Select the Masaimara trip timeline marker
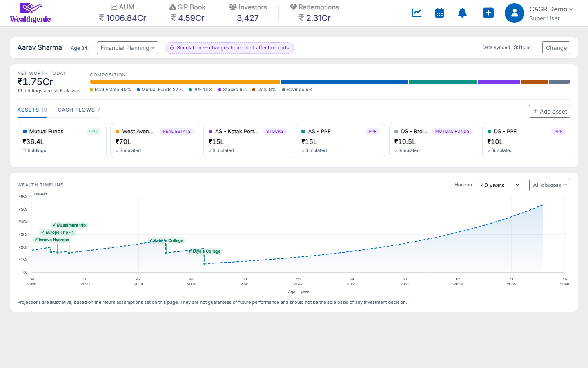The image size is (588, 368). click(x=69, y=225)
